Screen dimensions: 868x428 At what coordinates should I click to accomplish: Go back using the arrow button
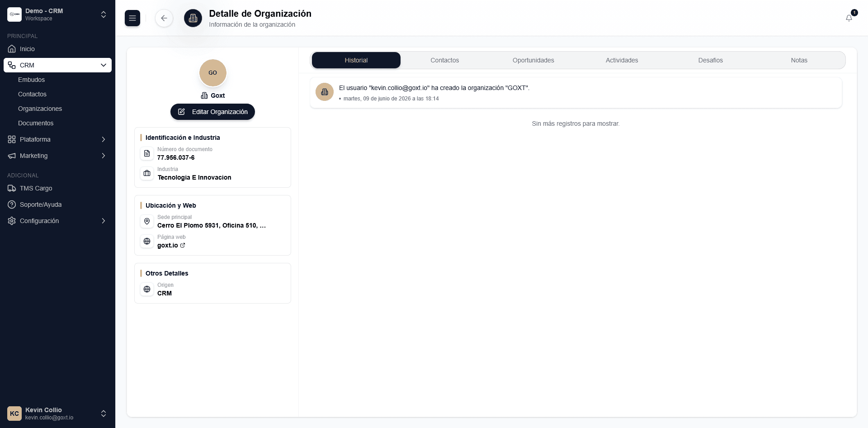click(164, 18)
